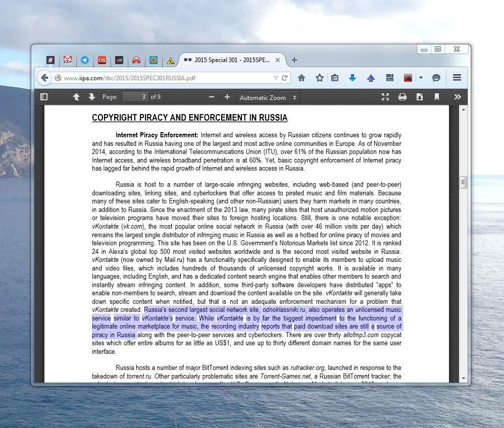504x428 pixels.
Task: Switch to the pinned Telegram tab
Action: coord(85,60)
